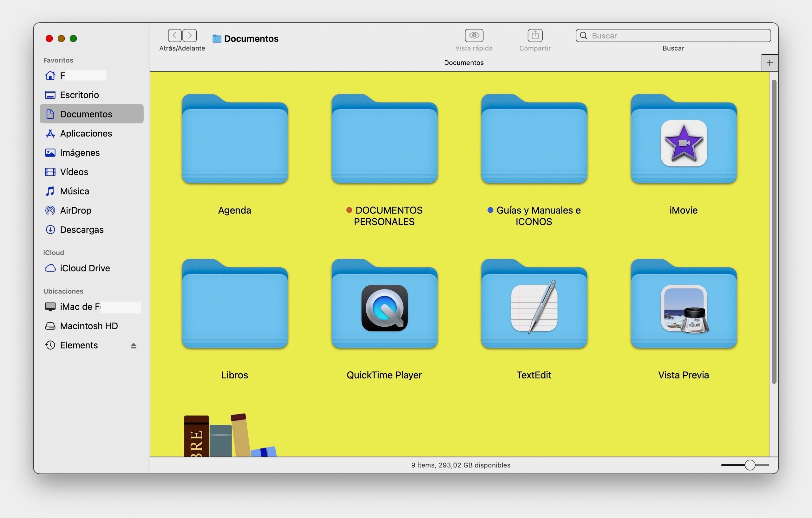The width and height of the screenshot is (812, 518).
Task: Click the Compartir share icon
Action: [535, 35]
